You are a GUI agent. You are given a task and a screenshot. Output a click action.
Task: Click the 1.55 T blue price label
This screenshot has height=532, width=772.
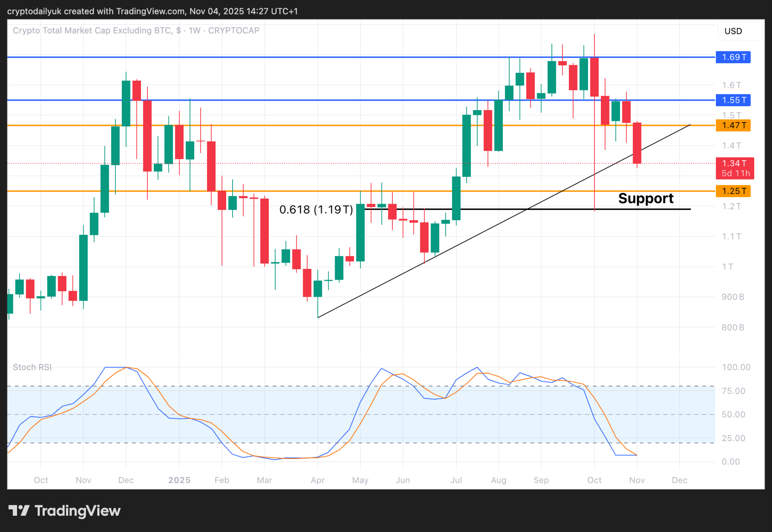click(733, 100)
